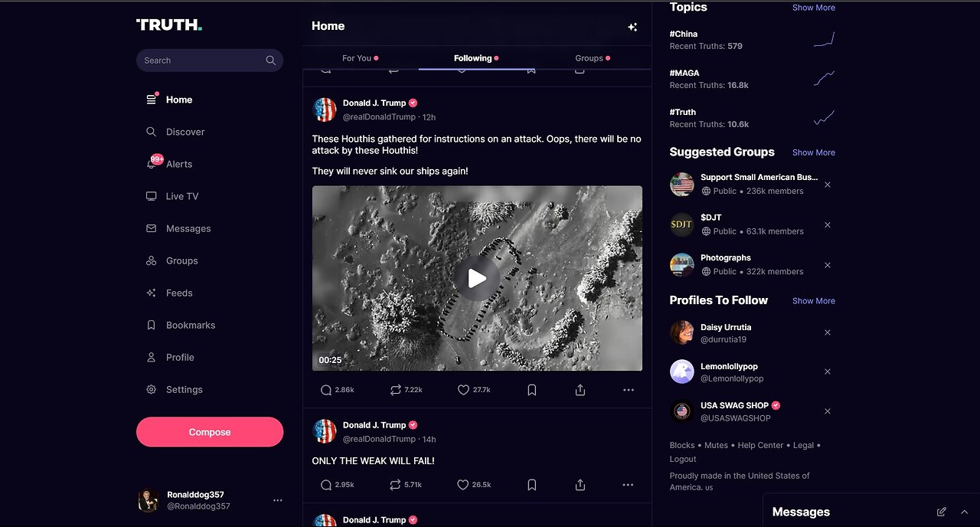Open Groups in left sidebar

[x=172, y=260]
